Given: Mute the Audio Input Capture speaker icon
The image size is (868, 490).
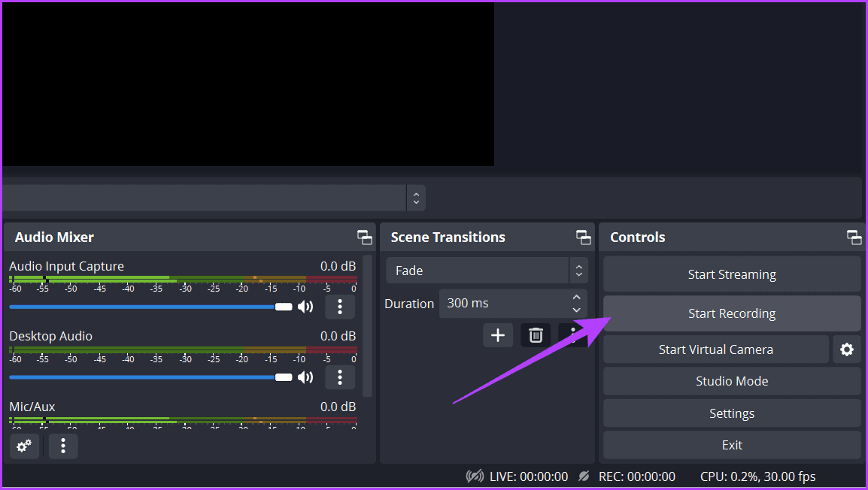Looking at the screenshot, I should tap(305, 307).
